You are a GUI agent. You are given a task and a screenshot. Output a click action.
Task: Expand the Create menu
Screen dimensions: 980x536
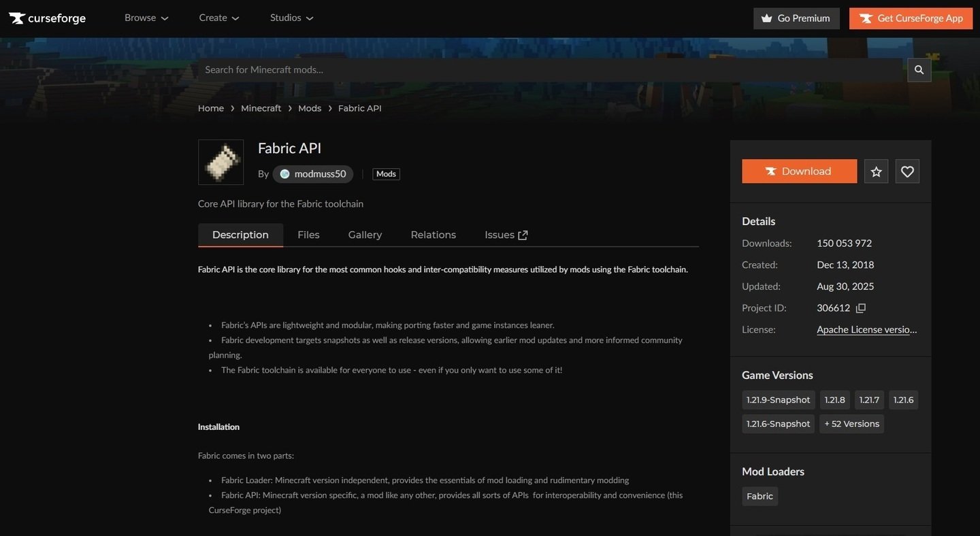(219, 18)
